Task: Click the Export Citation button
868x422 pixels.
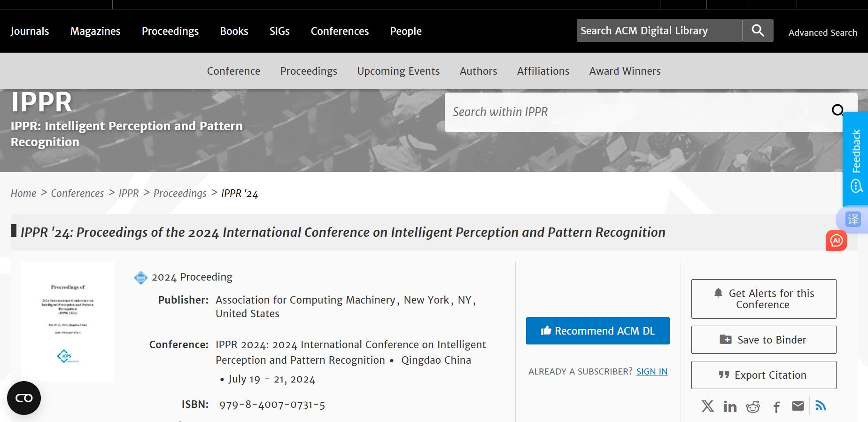Action: point(764,375)
